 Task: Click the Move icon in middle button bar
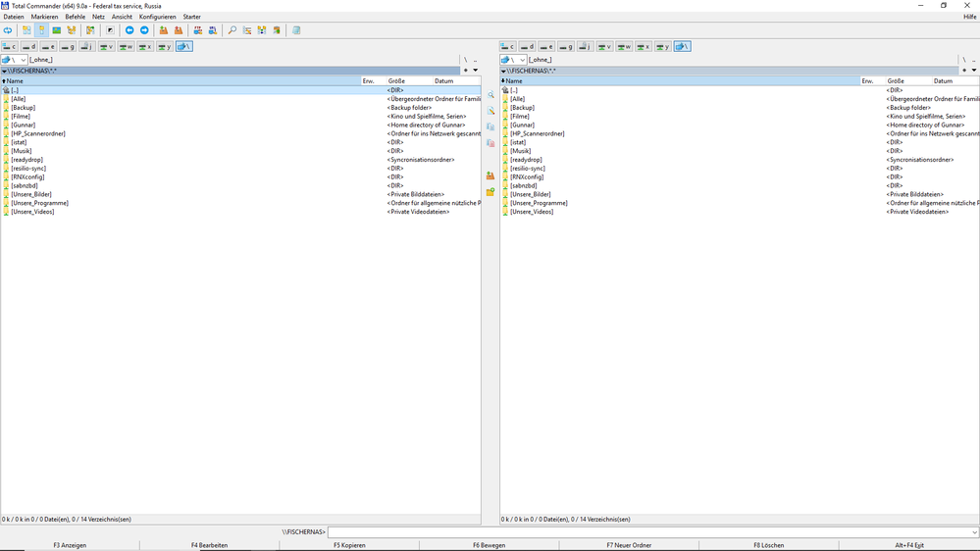[x=490, y=143]
